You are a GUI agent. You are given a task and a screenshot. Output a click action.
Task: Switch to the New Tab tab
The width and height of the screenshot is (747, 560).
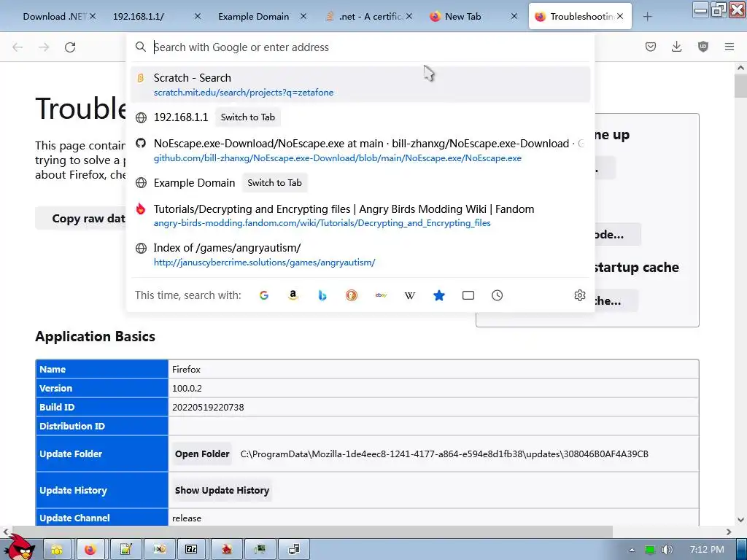[x=474, y=16]
